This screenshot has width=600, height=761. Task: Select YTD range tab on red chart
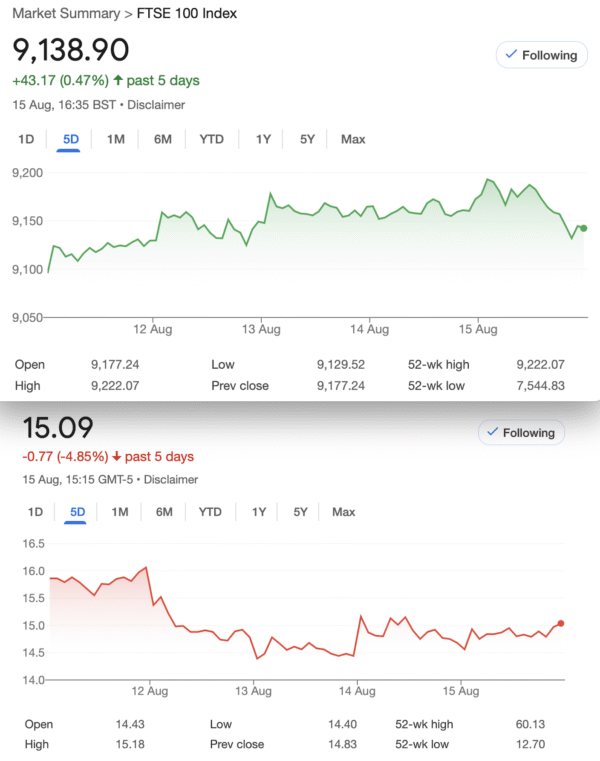pyautogui.click(x=210, y=512)
